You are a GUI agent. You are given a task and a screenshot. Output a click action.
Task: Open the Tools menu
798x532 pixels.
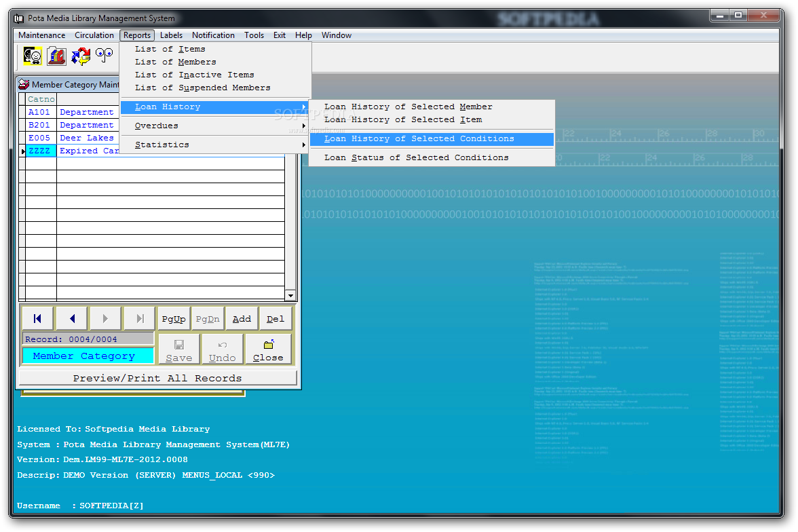(254, 35)
